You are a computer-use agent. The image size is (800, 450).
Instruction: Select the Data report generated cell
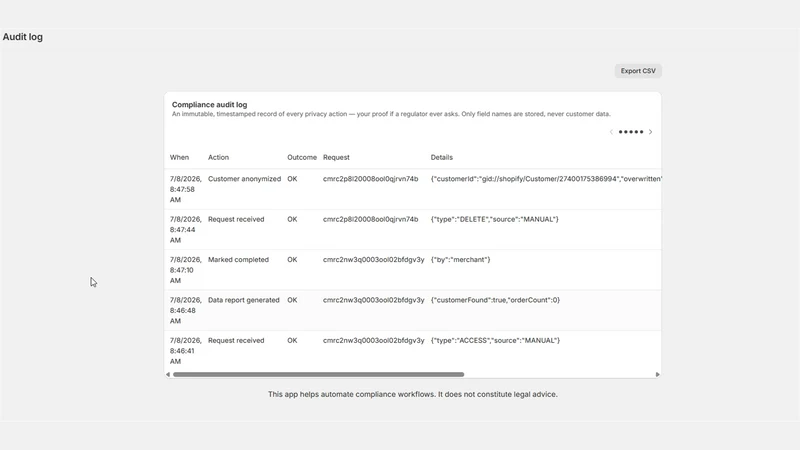[x=244, y=300]
